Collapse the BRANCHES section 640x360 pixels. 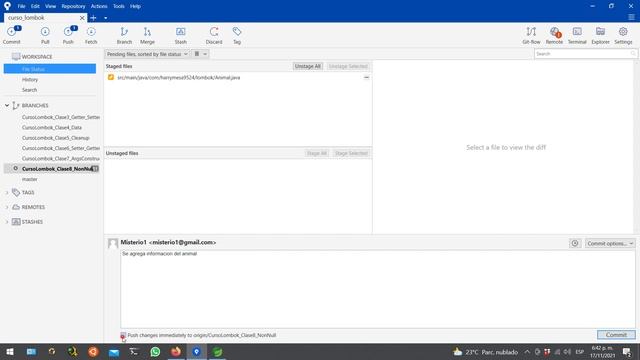pos(7,105)
